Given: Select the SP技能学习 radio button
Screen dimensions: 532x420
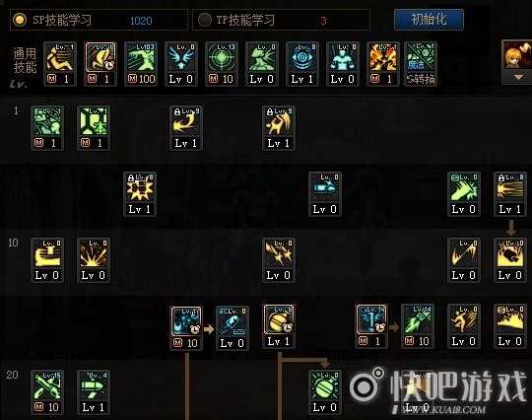Looking at the screenshot, I should 20,20.
